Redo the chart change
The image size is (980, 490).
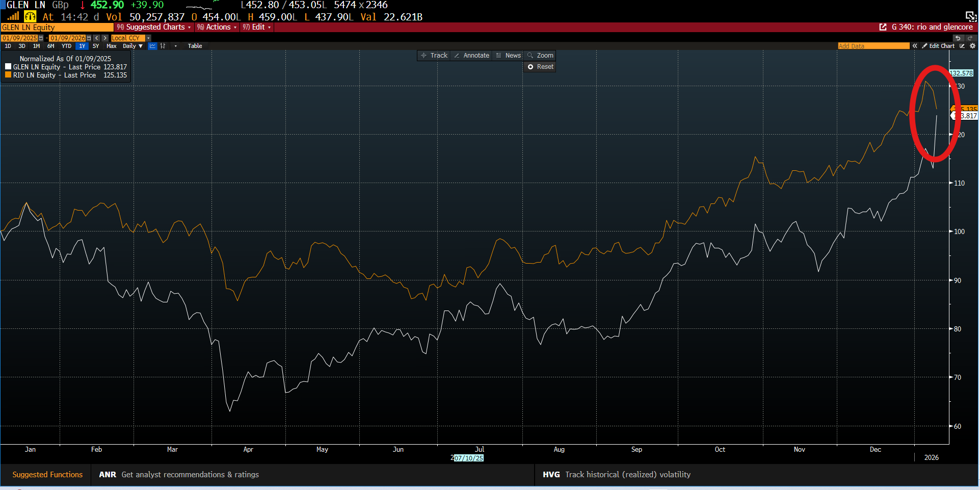[x=970, y=38]
